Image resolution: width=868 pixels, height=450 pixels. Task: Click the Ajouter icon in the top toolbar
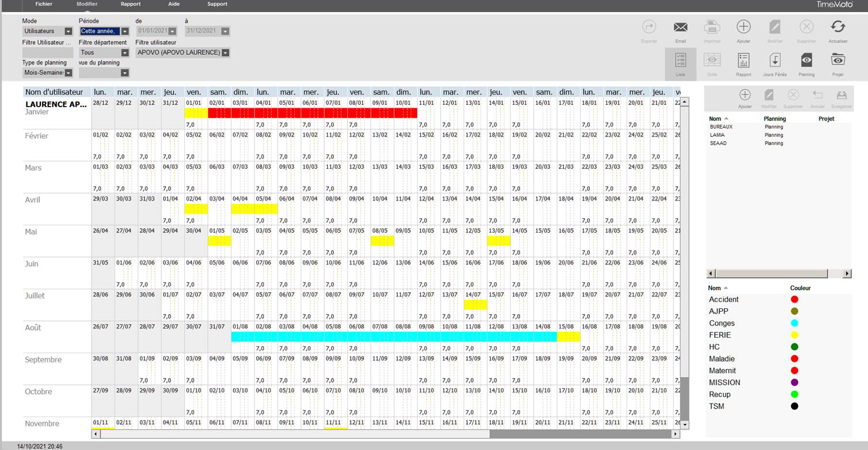click(x=744, y=28)
